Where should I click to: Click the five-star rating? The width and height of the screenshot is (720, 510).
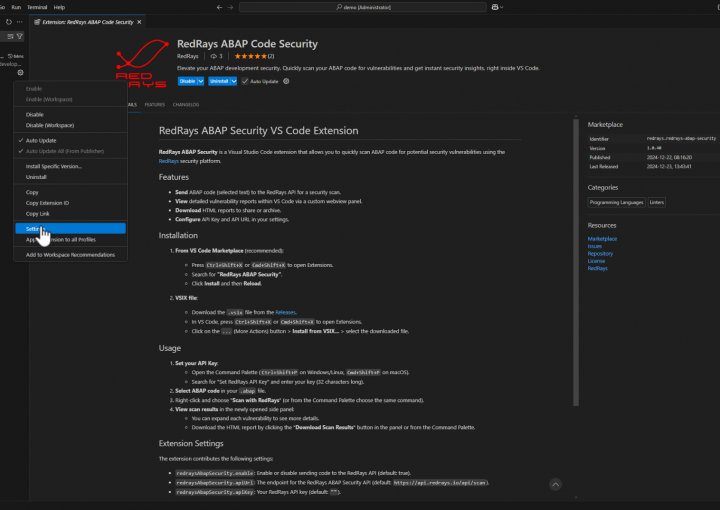tap(251, 56)
